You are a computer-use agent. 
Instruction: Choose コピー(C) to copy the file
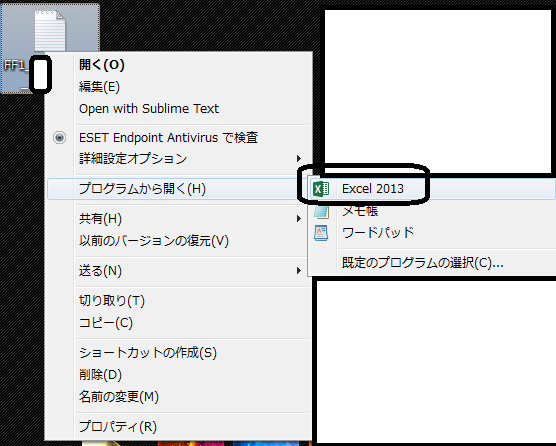tap(179, 323)
